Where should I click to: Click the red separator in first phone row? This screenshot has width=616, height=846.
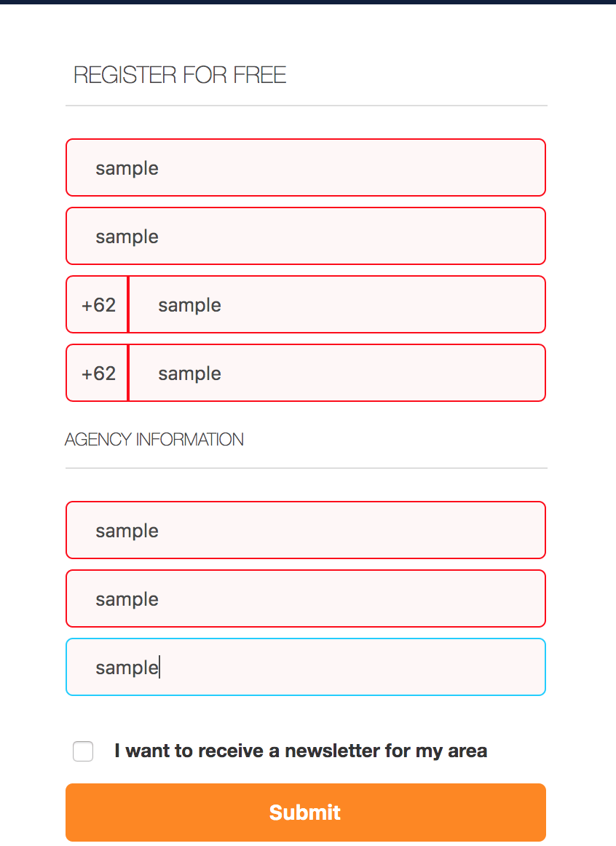pos(128,304)
